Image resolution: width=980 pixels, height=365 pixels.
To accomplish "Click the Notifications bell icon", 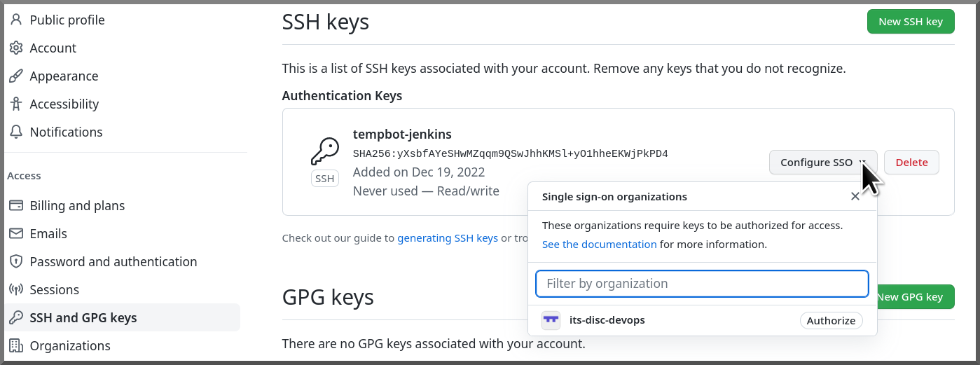I will (16, 132).
